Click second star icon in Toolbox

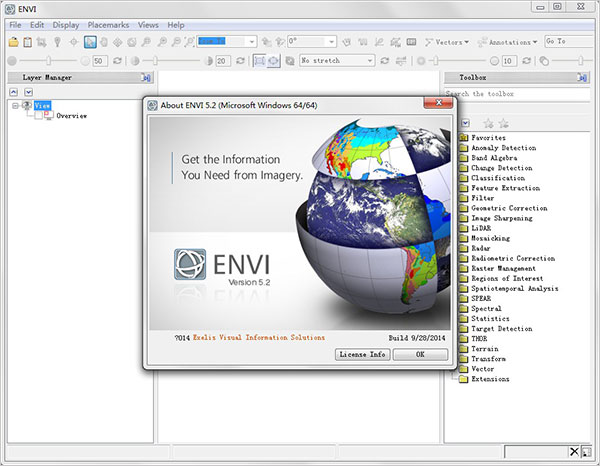(504, 123)
